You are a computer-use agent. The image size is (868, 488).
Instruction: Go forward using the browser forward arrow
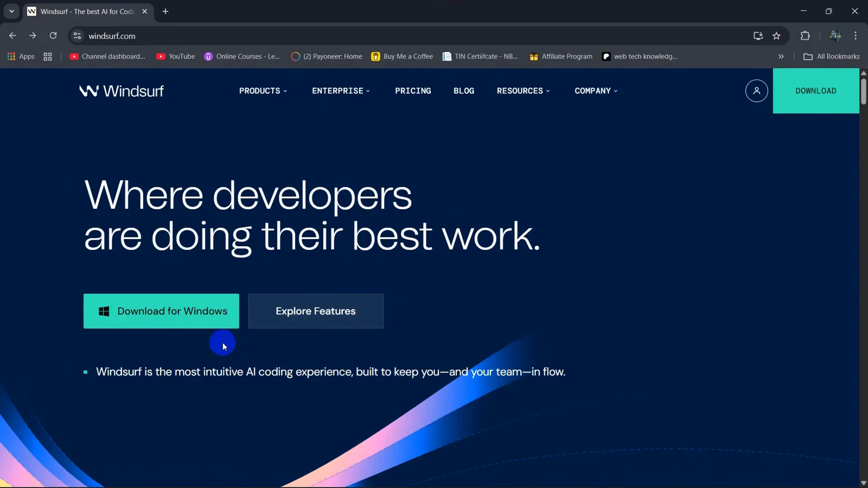(33, 36)
